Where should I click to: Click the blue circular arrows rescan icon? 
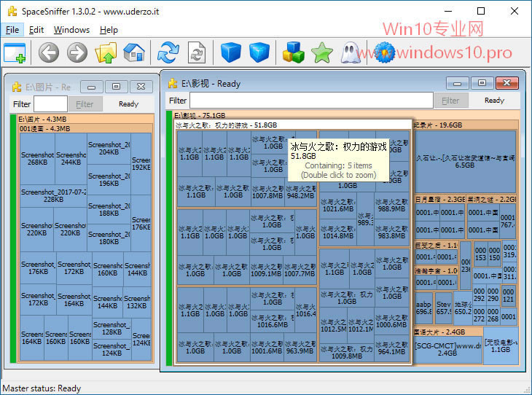(168, 52)
